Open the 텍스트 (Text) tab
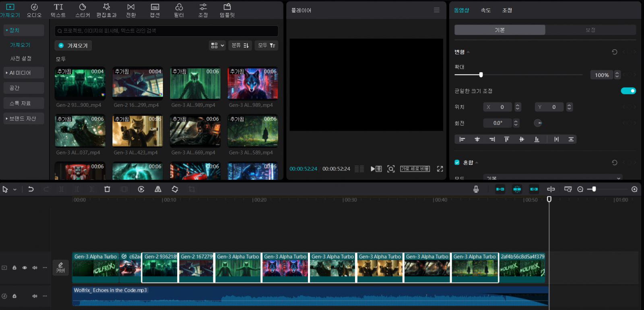Screen dimensions: 644x310 click(x=58, y=10)
